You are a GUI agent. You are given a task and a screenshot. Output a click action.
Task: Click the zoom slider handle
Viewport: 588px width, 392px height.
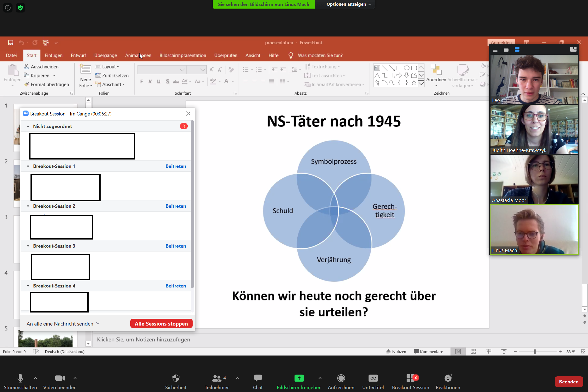(535, 352)
